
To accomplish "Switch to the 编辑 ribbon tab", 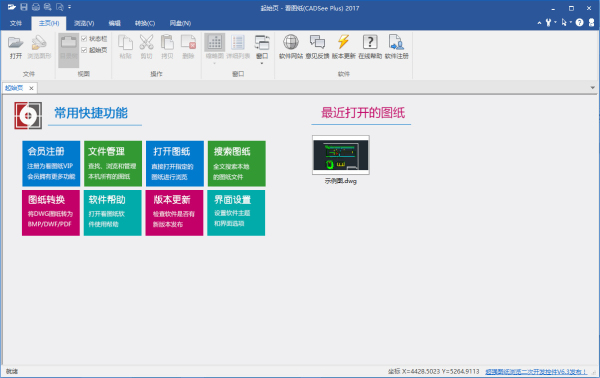I will (x=114, y=23).
